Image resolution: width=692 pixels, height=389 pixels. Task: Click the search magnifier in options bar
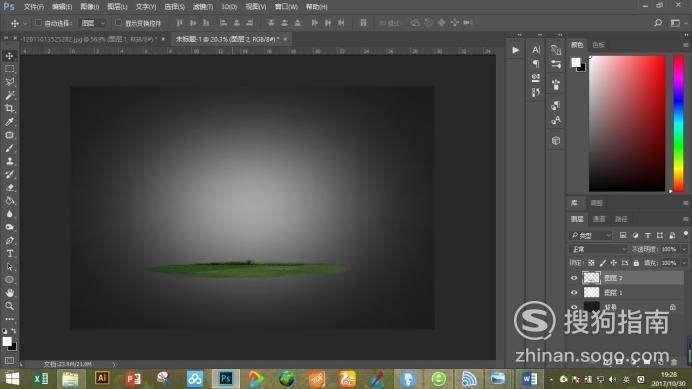tap(658, 23)
